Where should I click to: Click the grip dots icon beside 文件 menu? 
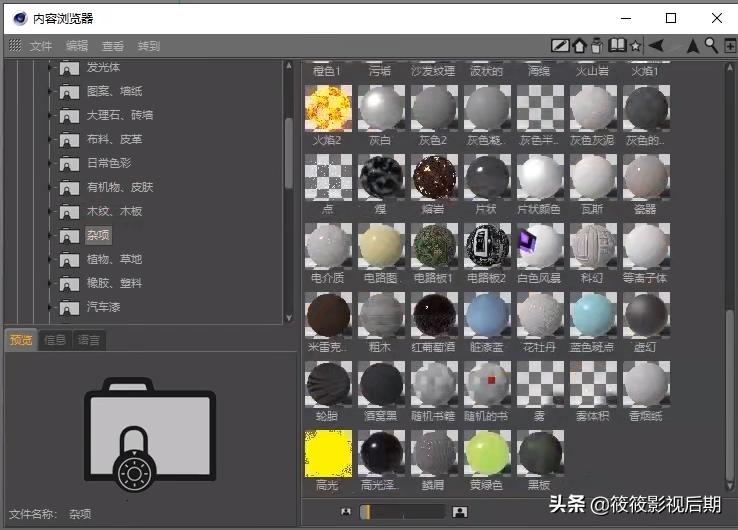(15, 45)
